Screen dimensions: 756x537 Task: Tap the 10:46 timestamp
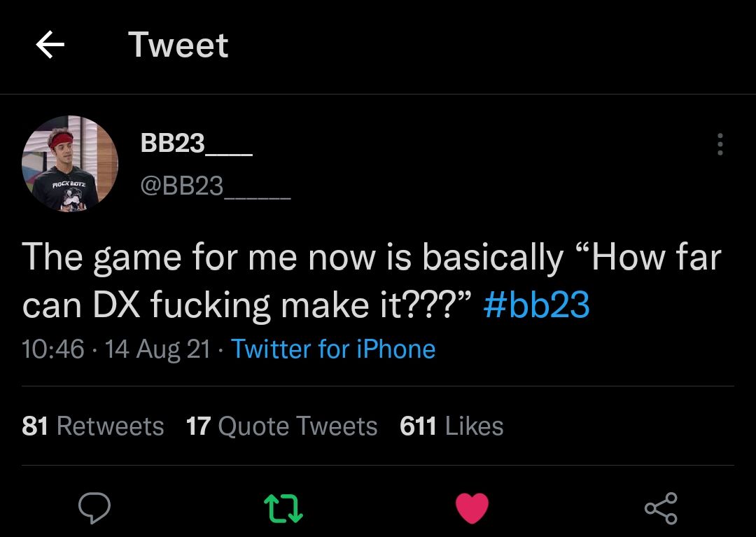click(x=53, y=349)
